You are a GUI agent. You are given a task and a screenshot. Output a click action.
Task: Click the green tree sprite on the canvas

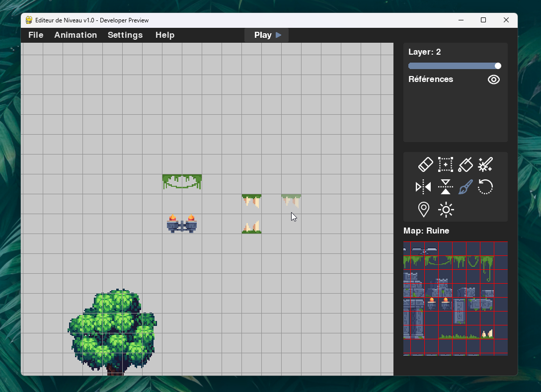pyautogui.click(x=112, y=331)
